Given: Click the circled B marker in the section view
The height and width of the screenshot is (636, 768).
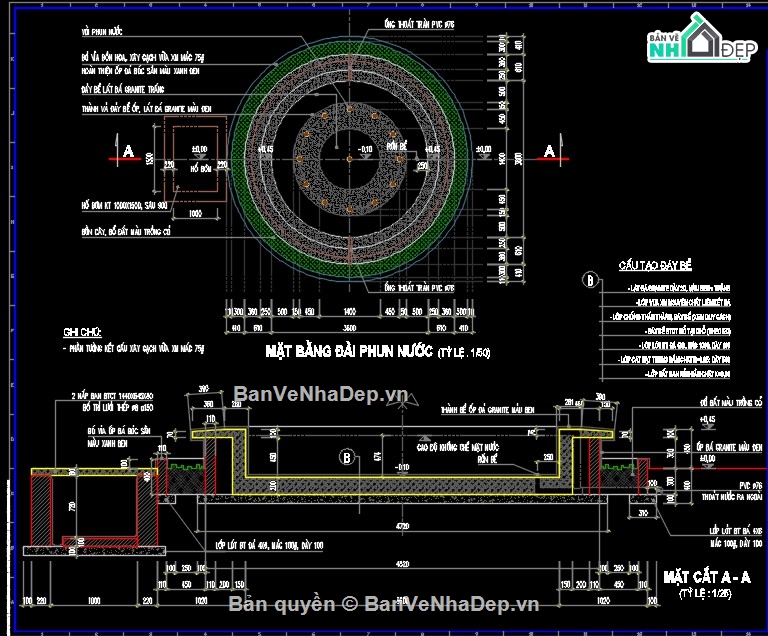Looking at the screenshot, I should click(347, 458).
